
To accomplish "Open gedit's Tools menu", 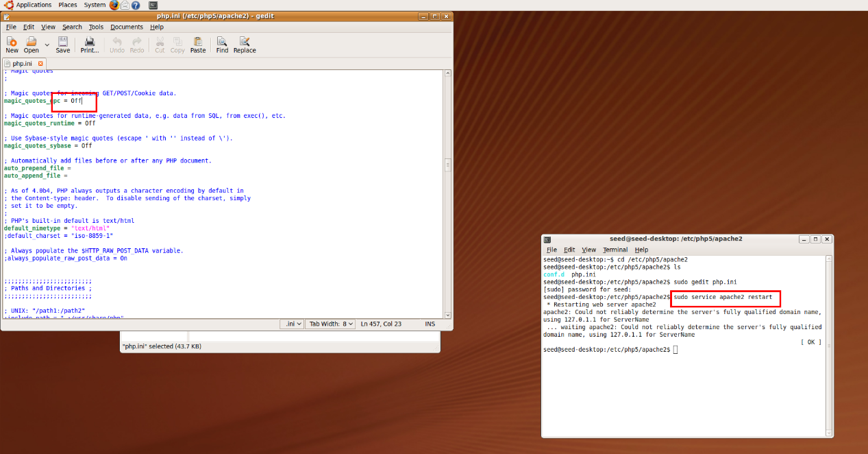I will pos(96,27).
